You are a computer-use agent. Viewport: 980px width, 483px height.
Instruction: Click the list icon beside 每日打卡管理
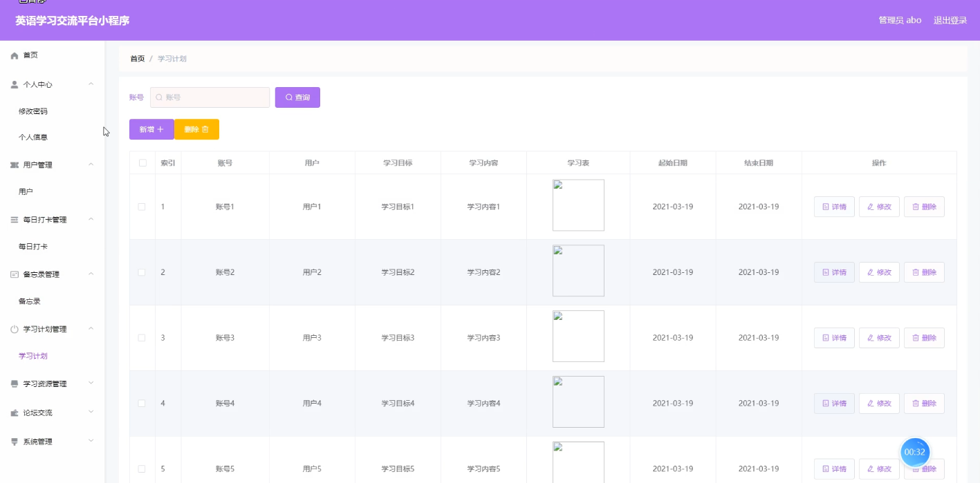pyautogui.click(x=15, y=220)
